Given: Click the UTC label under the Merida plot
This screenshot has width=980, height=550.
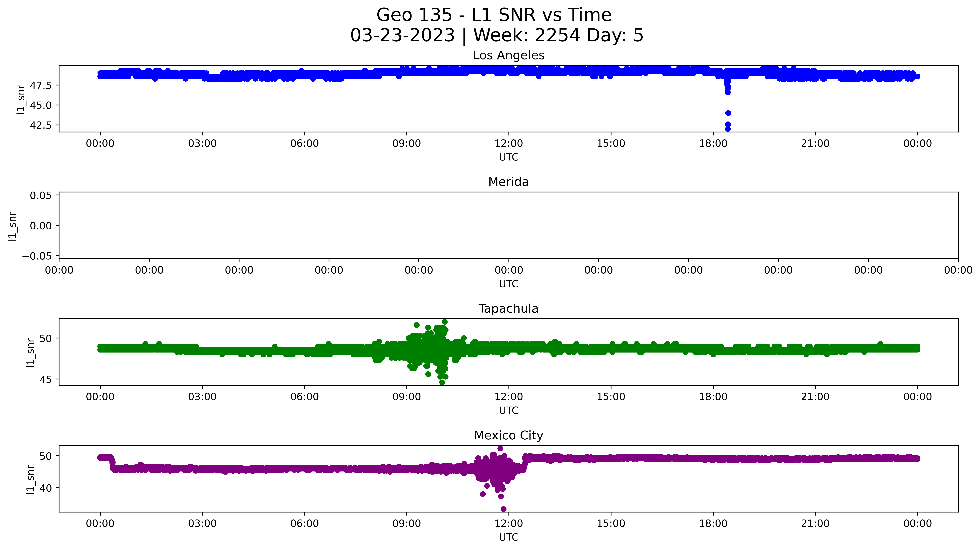Looking at the screenshot, I should (x=509, y=284).
